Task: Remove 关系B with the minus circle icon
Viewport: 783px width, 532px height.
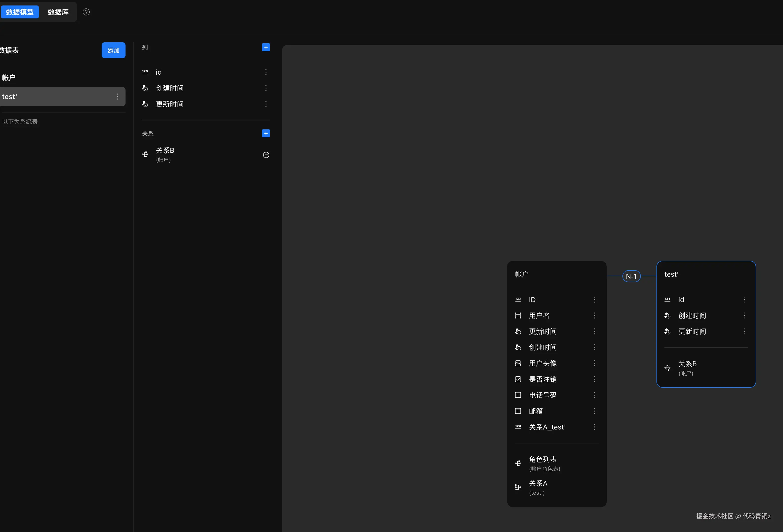Action: 266,155
